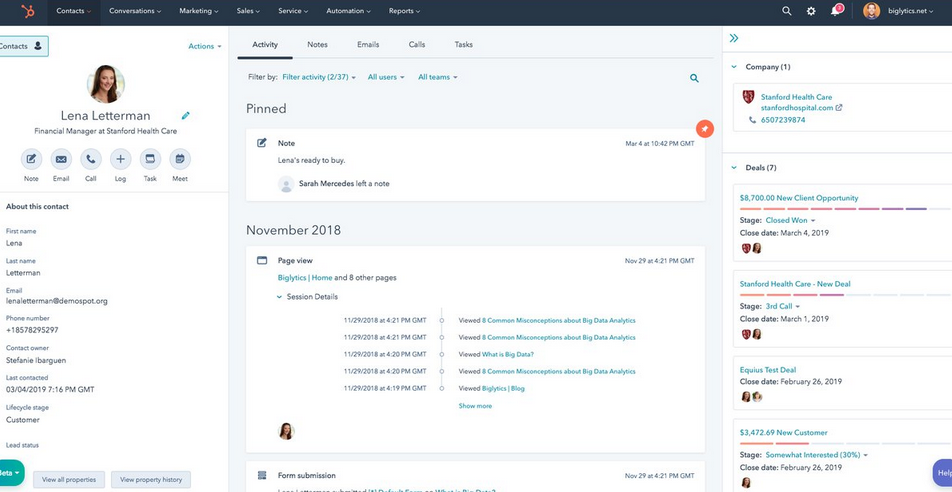Open the Sales menu

(x=248, y=11)
